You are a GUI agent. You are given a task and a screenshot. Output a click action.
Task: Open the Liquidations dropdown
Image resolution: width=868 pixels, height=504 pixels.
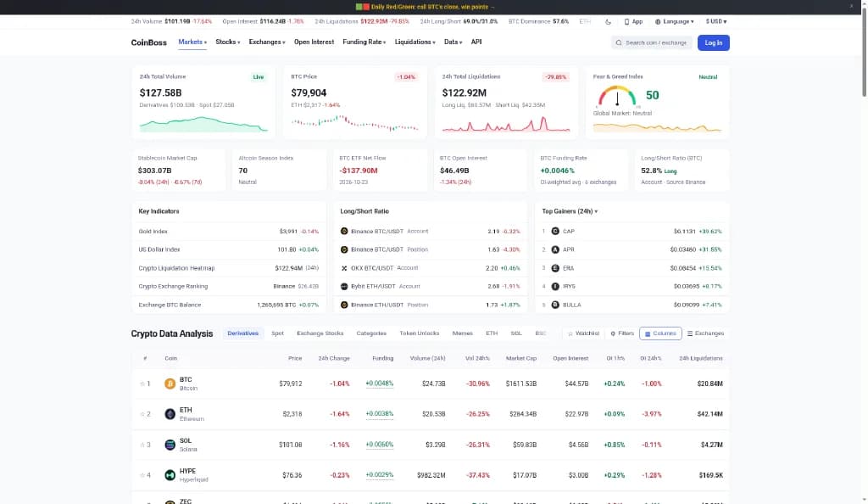[415, 42]
